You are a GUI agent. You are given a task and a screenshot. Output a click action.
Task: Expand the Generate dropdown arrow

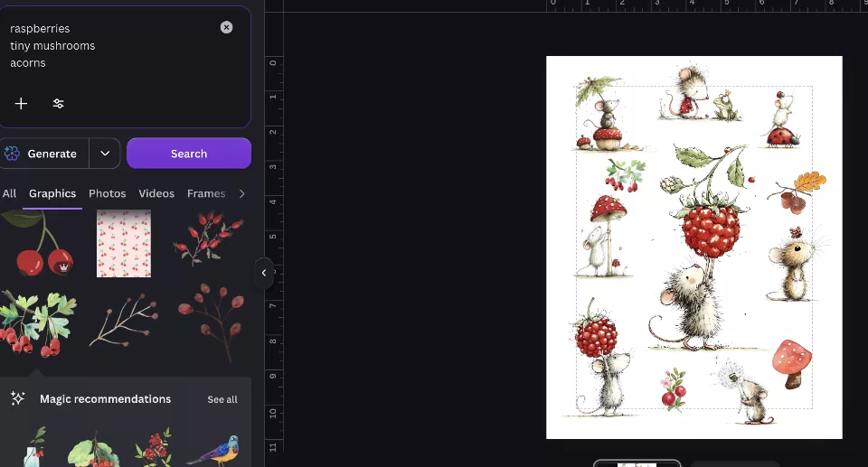[x=105, y=154]
